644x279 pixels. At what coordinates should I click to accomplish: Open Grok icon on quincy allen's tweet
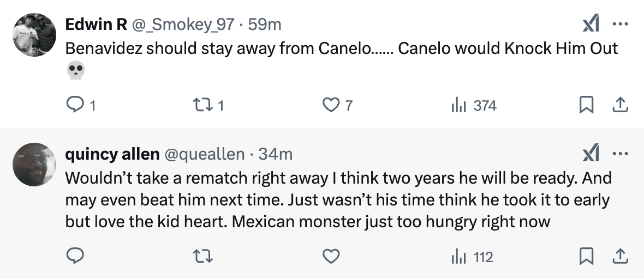point(591,154)
